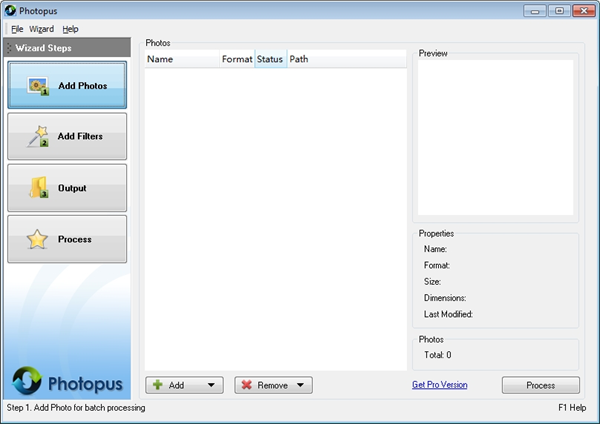Screen dimensions: 600x424
Task: Click the Process button at bottom right
Action: coord(541,385)
